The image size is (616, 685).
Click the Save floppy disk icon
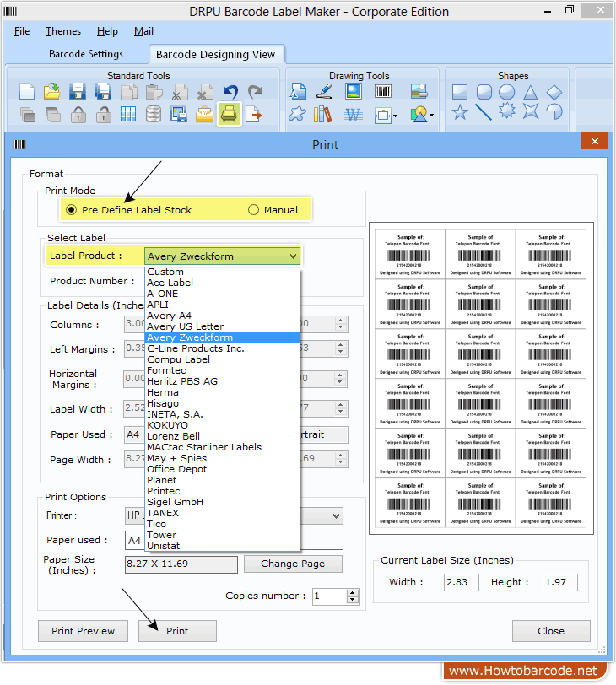(x=78, y=92)
